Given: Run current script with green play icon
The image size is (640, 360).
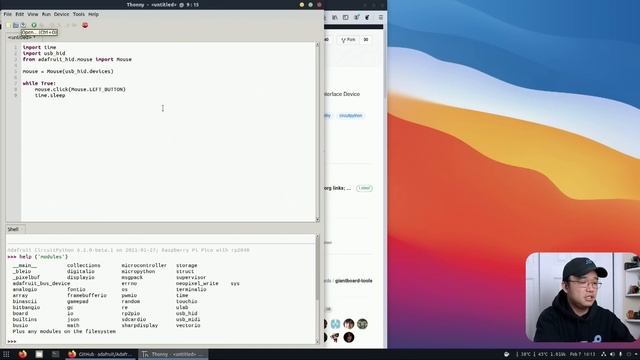Looking at the screenshot, I should [34, 25].
